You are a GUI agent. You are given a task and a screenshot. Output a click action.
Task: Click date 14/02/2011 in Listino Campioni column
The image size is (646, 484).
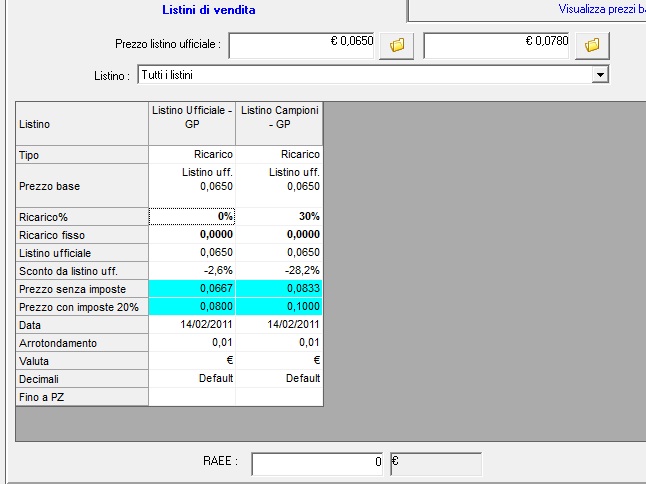279,325
